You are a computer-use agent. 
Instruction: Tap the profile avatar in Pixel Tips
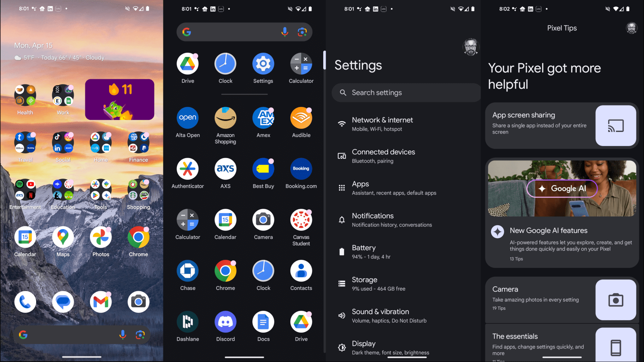pyautogui.click(x=632, y=28)
